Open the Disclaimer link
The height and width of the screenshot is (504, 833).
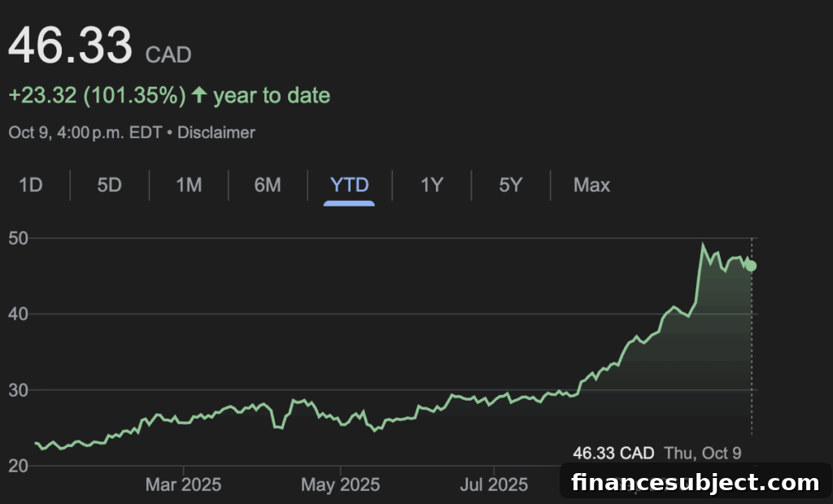click(x=216, y=133)
